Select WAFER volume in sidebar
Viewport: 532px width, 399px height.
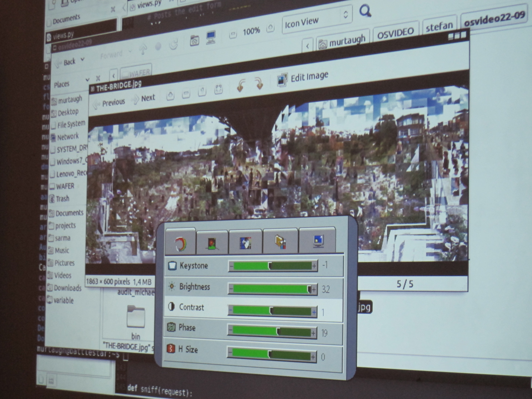tap(62, 186)
